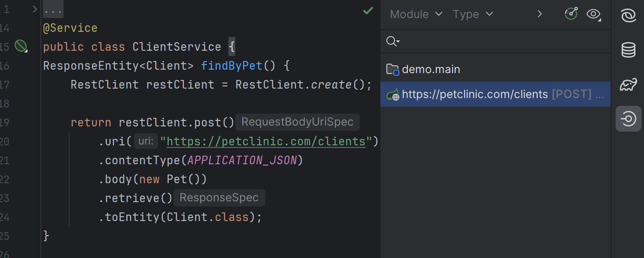Click the green inspections checkmark above the editor
This screenshot has height=258, width=644.
(368, 11)
